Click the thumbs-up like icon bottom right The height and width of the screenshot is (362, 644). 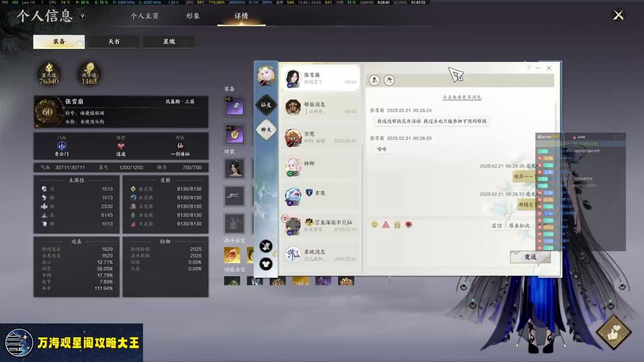pos(613,332)
